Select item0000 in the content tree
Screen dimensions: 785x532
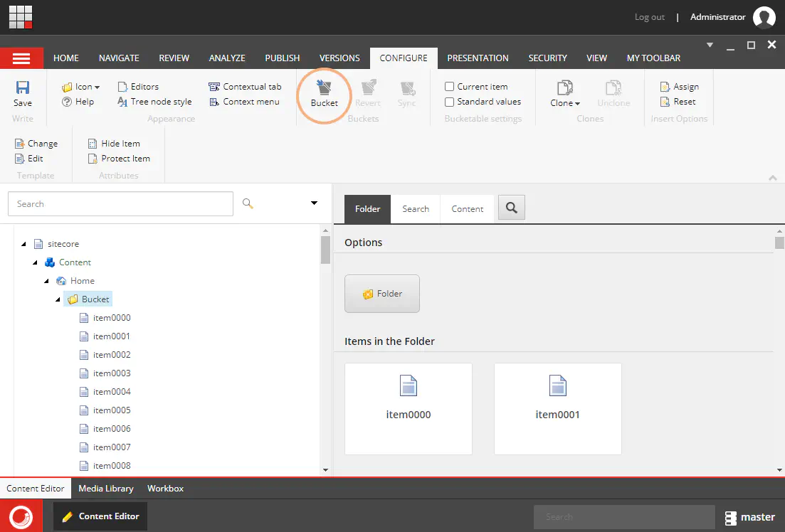[105, 318]
